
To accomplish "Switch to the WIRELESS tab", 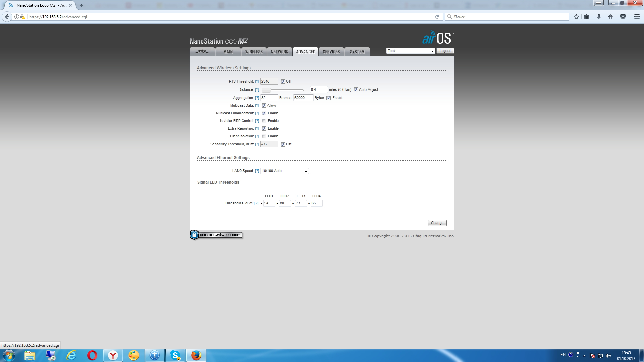I will [x=254, y=52].
